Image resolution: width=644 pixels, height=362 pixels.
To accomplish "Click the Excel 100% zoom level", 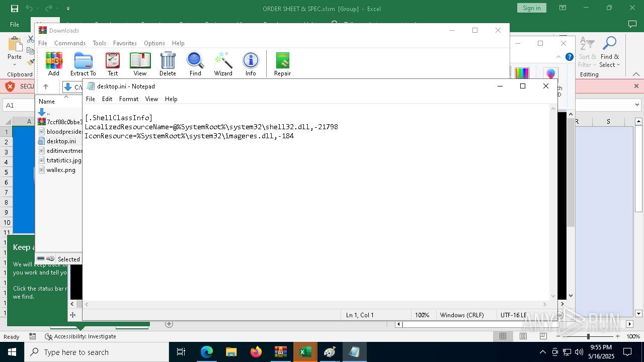I will 633,336.
